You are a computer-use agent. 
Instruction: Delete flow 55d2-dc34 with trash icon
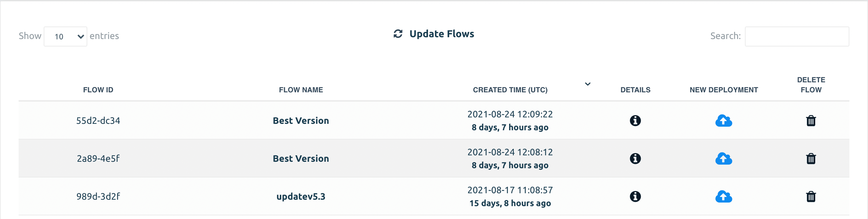(811, 121)
